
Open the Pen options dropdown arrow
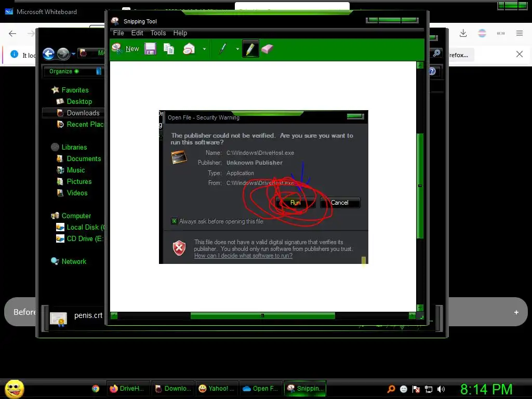pyautogui.click(x=237, y=49)
